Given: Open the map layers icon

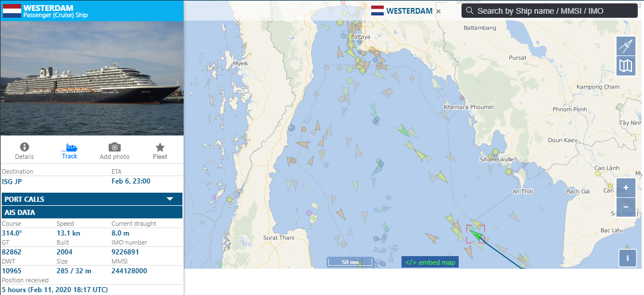Looking at the screenshot, I should (x=626, y=66).
